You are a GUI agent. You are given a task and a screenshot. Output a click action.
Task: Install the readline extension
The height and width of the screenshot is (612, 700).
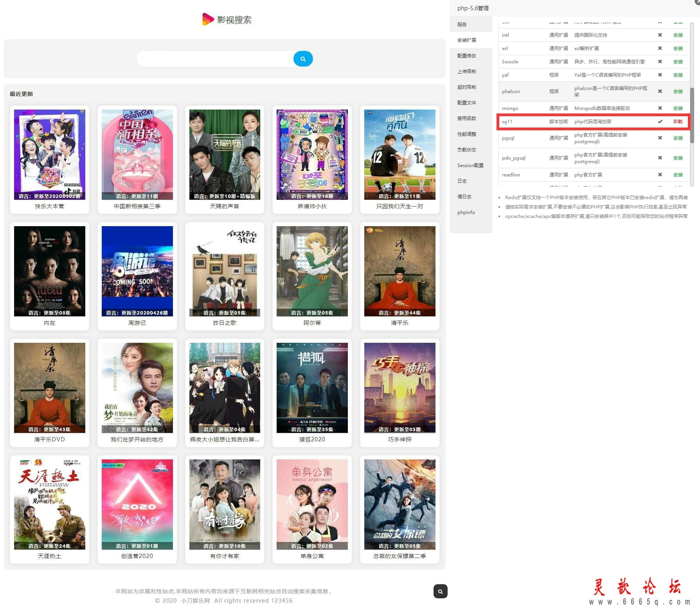pos(678,175)
